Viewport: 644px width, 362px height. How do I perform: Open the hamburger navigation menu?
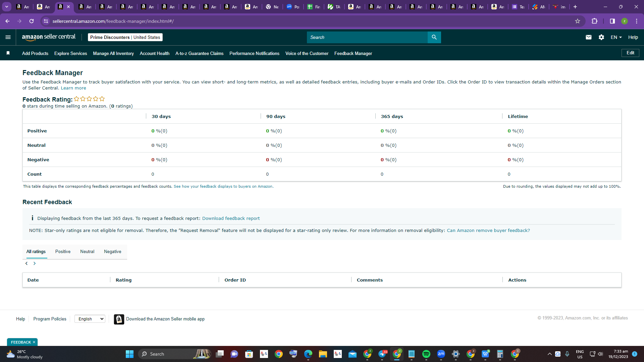(x=8, y=37)
